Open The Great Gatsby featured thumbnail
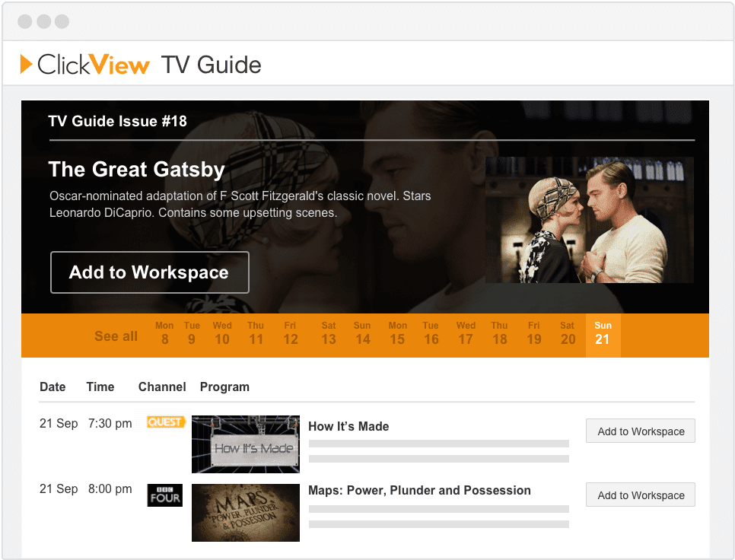Screen dimensions: 735x560 589,220
